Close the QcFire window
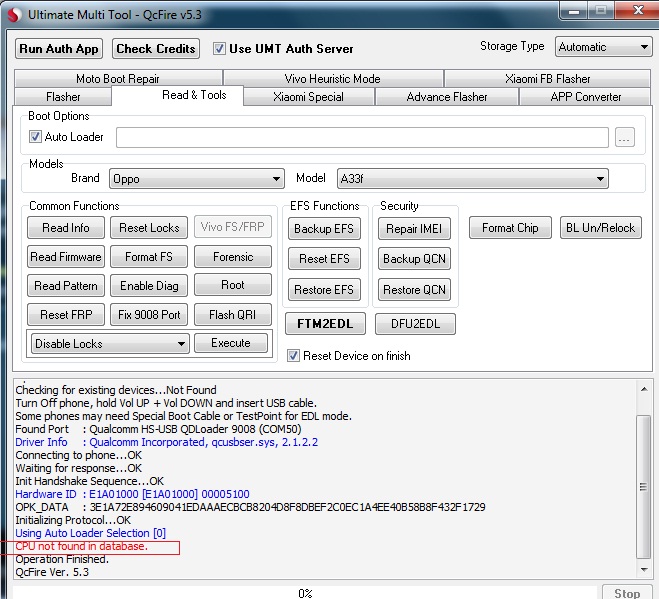The image size is (659, 599). pos(637,10)
